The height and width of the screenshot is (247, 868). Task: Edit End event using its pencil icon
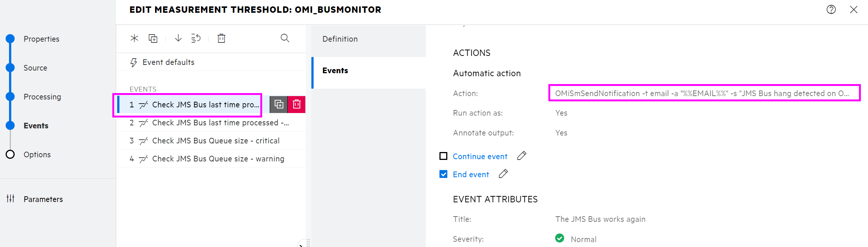503,173
